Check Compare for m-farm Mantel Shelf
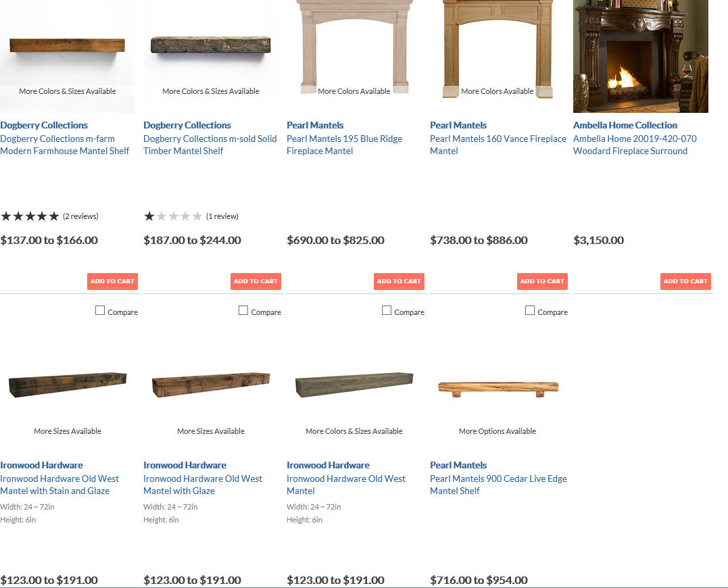This screenshot has width=728, height=588. [100, 310]
